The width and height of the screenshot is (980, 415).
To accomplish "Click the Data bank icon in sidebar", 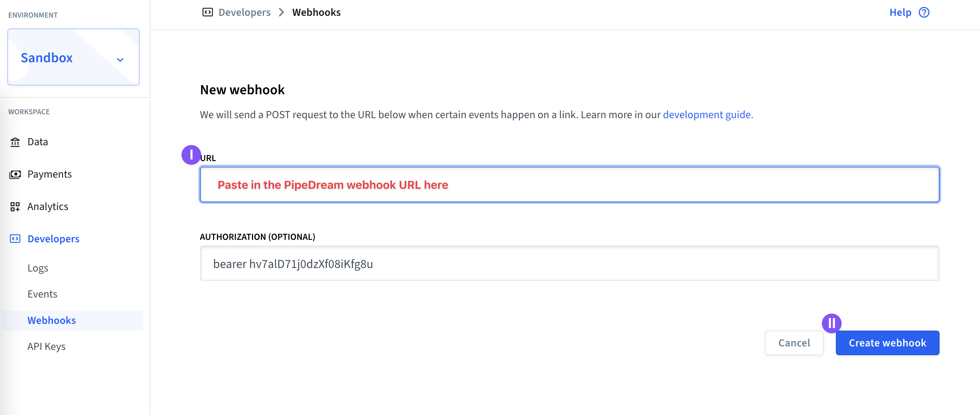I will (x=15, y=142).
